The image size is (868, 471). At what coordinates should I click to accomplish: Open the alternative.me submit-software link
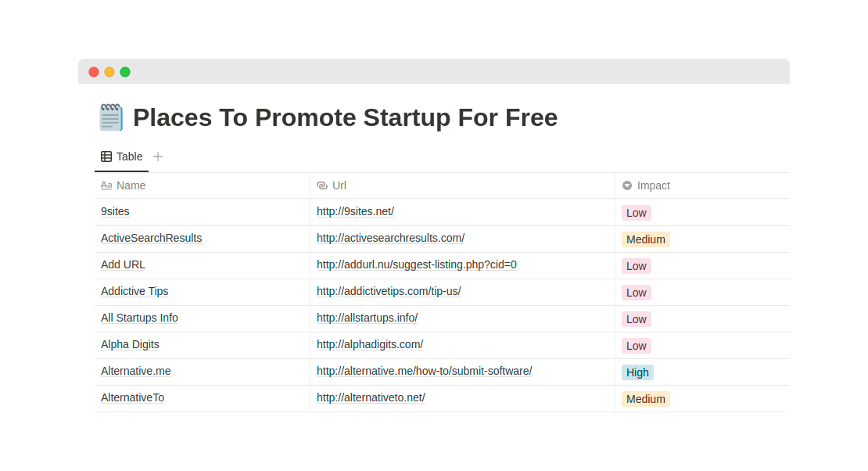pyautogui.click(x=424, y=372)
